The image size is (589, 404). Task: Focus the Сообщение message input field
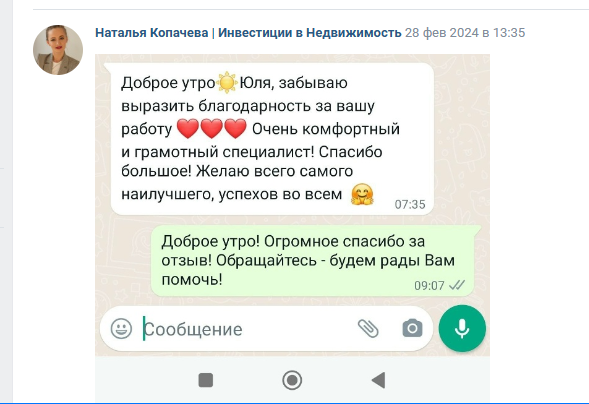pyautogui.click(x=248, y=329)
